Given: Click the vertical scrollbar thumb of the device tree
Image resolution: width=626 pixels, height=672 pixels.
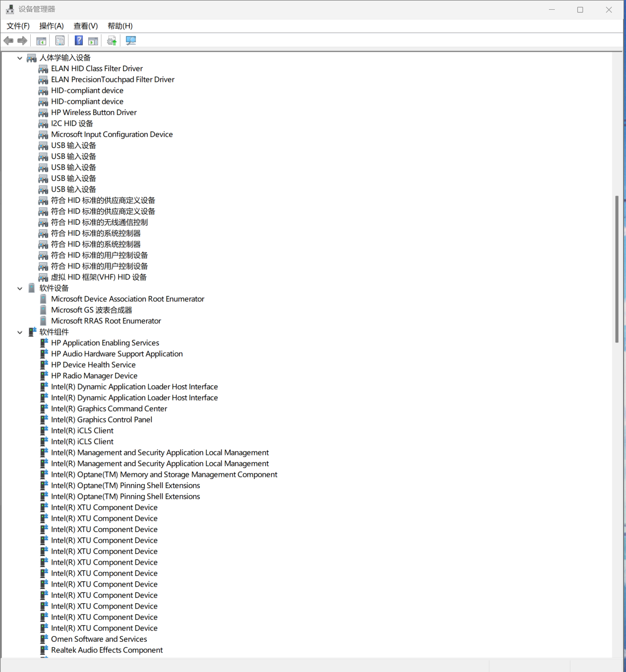Looking at the screenshot, I should click(x=617, y=269).
